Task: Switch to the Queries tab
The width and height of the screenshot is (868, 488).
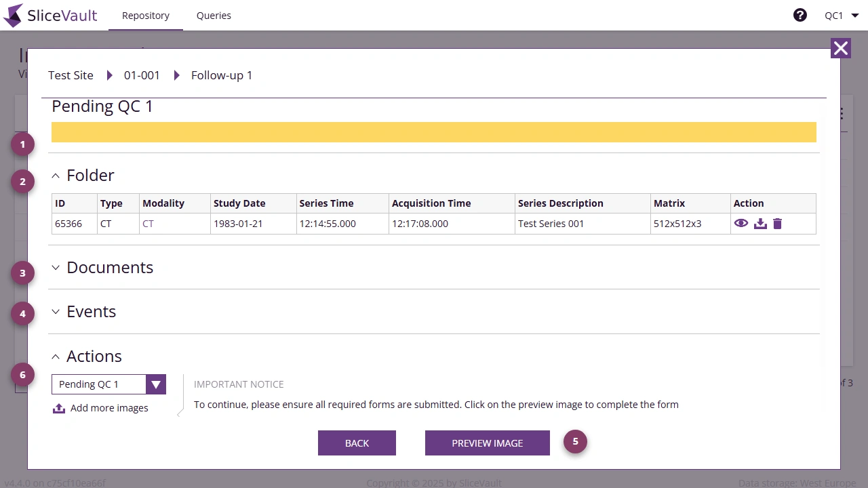Action: tap(214, 15)
